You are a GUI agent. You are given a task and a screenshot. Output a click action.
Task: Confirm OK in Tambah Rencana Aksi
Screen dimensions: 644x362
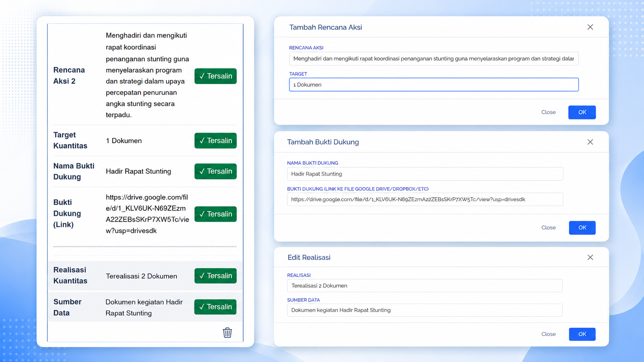click(582, 112)
